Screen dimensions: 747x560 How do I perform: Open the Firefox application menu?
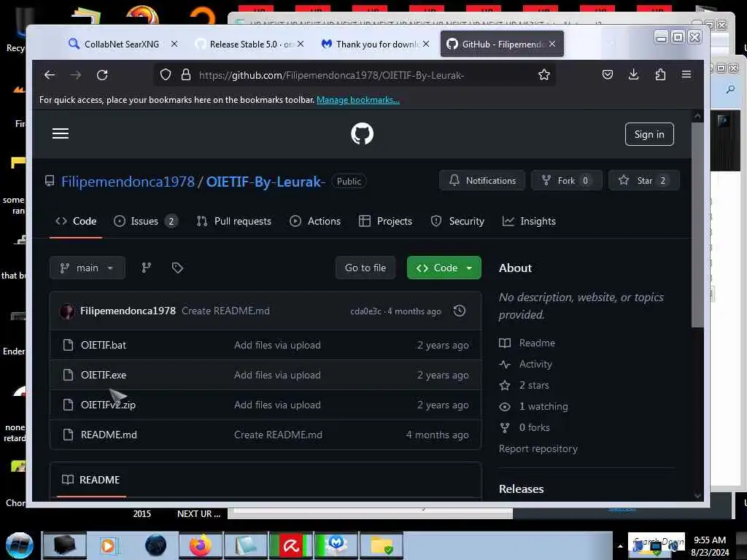686,74
